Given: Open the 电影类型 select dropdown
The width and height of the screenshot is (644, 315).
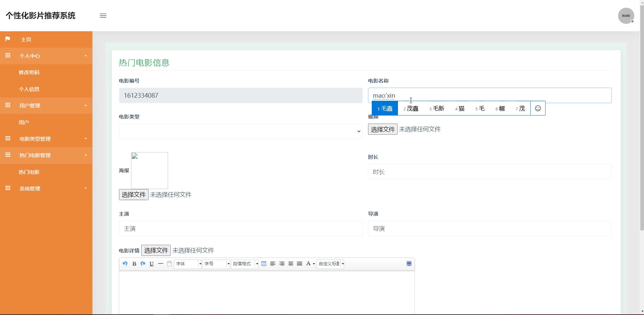Looking at the screenshot, I should pyautogui.click(x=241, y=131).
